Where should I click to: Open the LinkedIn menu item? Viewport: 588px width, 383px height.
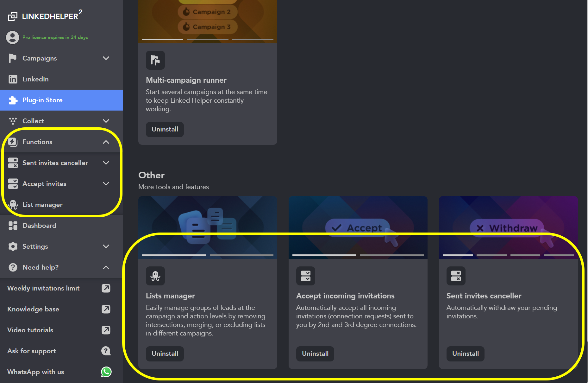pos(61,79)
